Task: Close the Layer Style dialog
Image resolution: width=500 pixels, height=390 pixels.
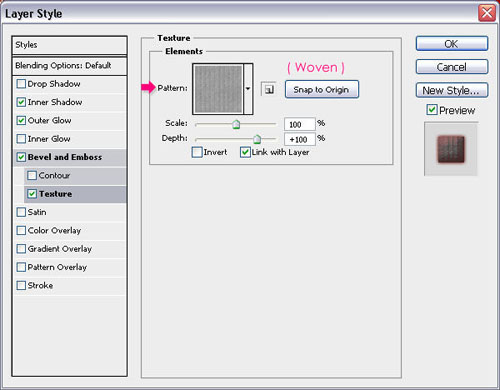Action: (487, 14)
